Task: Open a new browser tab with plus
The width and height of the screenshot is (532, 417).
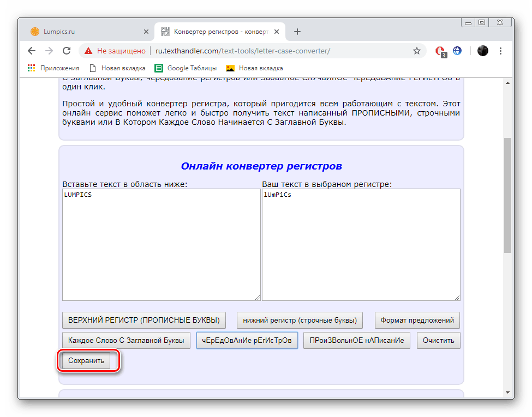Action: (x=297, y=32)
